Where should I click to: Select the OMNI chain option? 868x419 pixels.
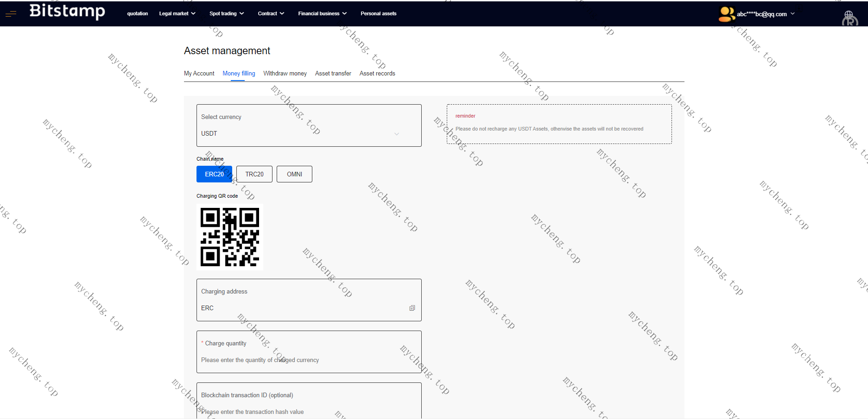point(294,174)
